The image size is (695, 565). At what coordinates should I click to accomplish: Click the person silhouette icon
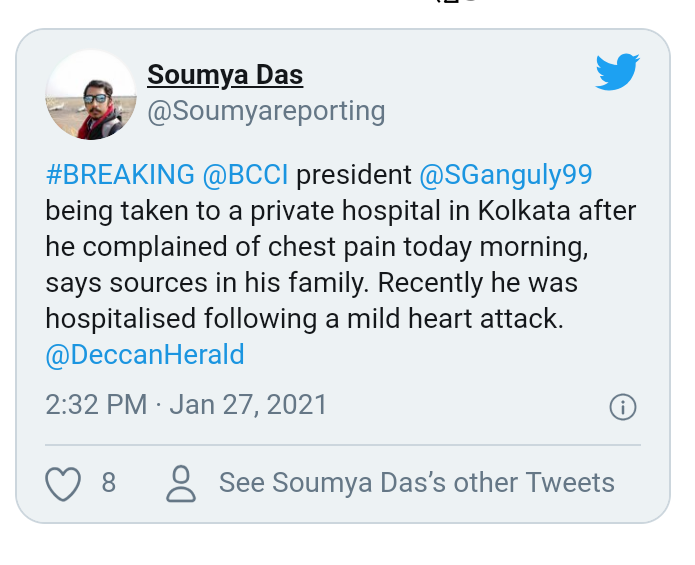(x=181, y=483)
